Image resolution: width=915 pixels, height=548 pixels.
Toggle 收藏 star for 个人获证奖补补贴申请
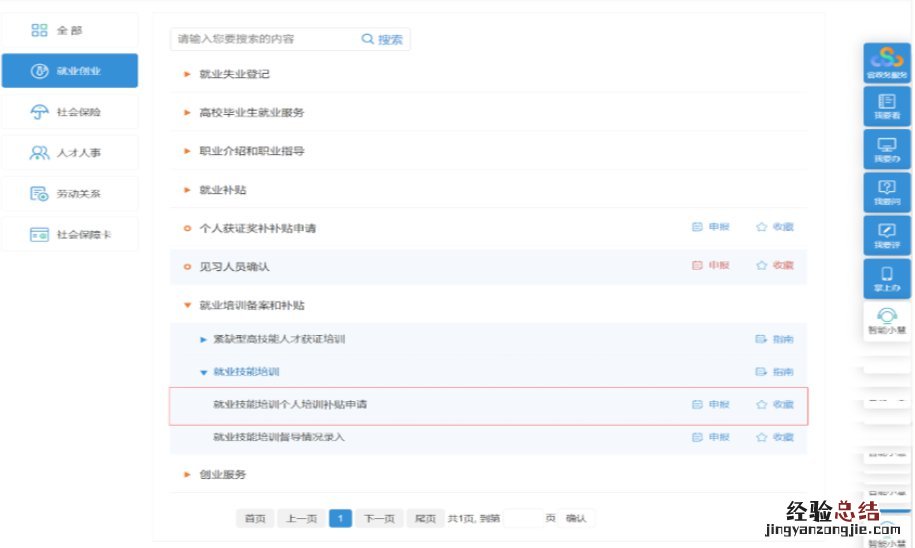[762, 228]
